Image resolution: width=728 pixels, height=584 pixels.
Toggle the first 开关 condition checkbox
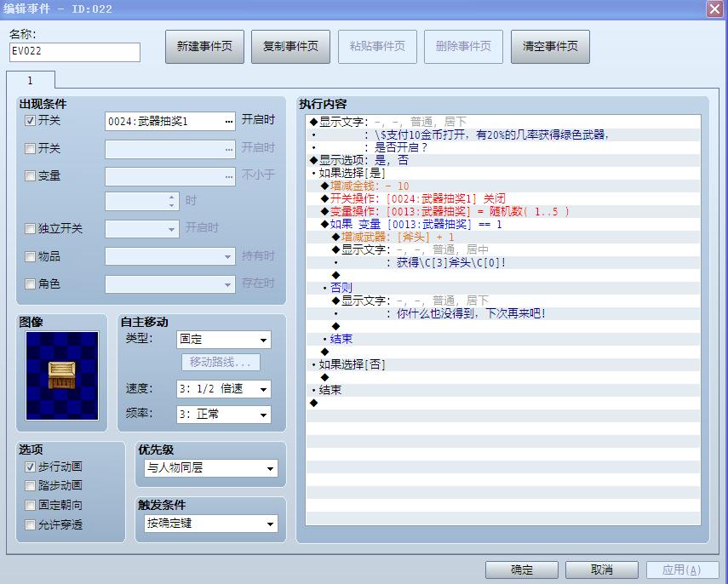pos(30,121)
